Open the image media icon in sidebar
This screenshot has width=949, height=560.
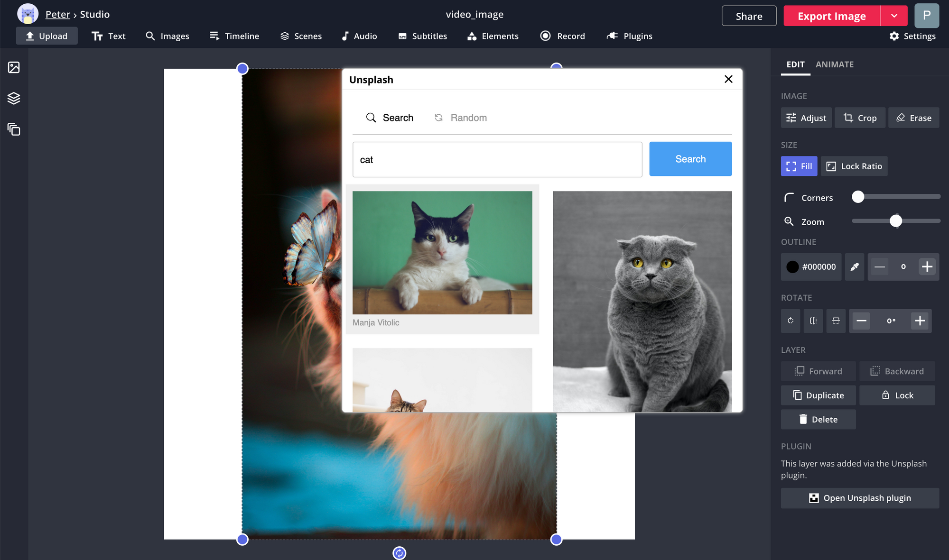tap(14, 67)
